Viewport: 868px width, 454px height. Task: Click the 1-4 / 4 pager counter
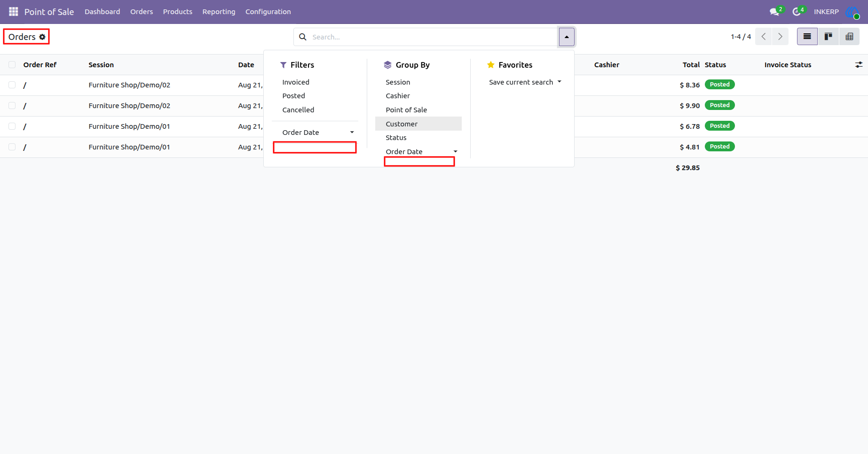pyautogui.click(x=741, y=37)
